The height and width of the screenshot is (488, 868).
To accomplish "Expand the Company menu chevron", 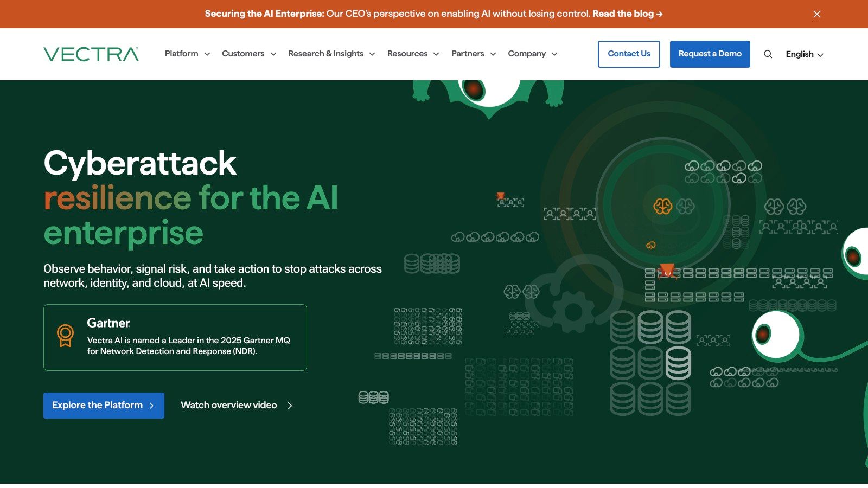I will [554, 54].
